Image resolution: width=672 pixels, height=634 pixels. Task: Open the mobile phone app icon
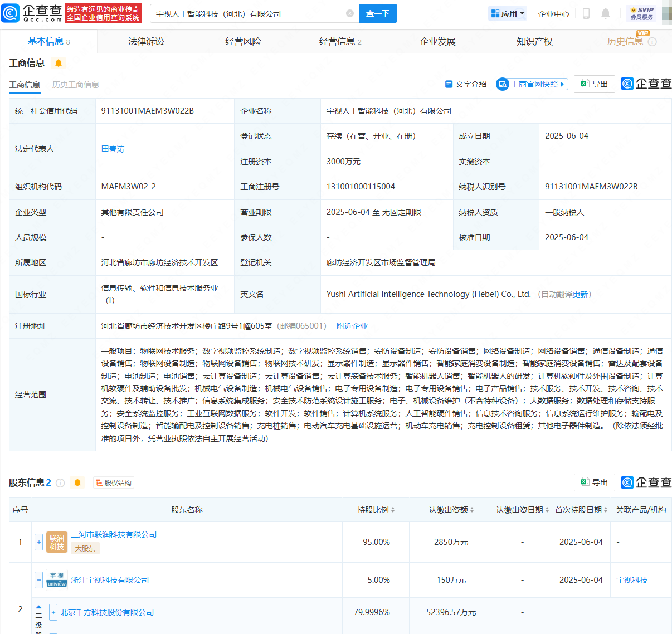pyautogui.click(x=586, y=13)
